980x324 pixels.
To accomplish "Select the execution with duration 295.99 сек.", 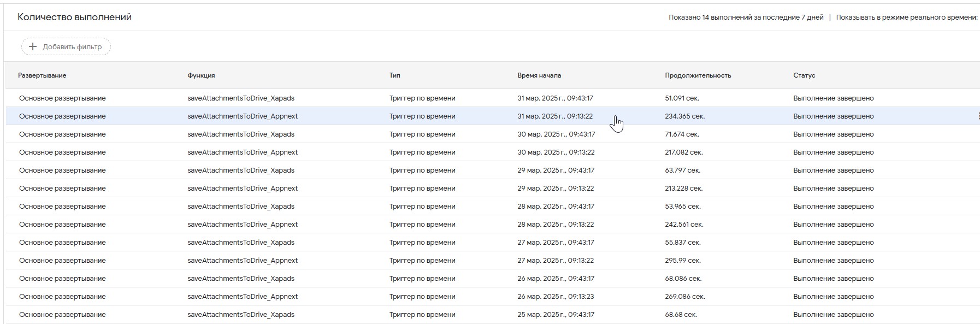I will (493, 261).
